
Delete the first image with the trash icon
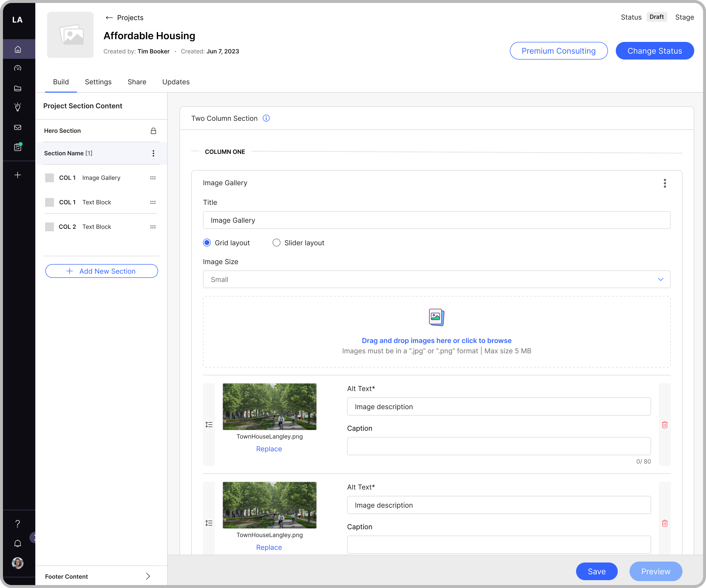[x=664, y=425]
